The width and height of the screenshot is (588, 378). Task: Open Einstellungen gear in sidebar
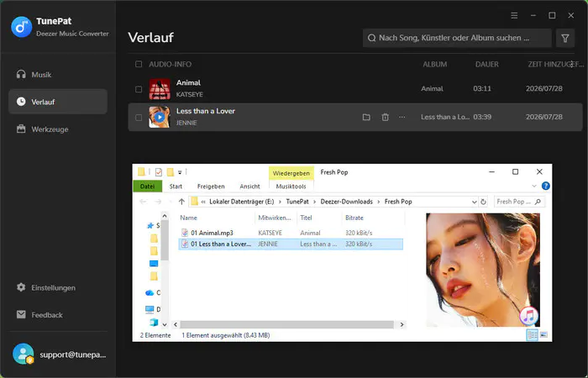(21, 287)
